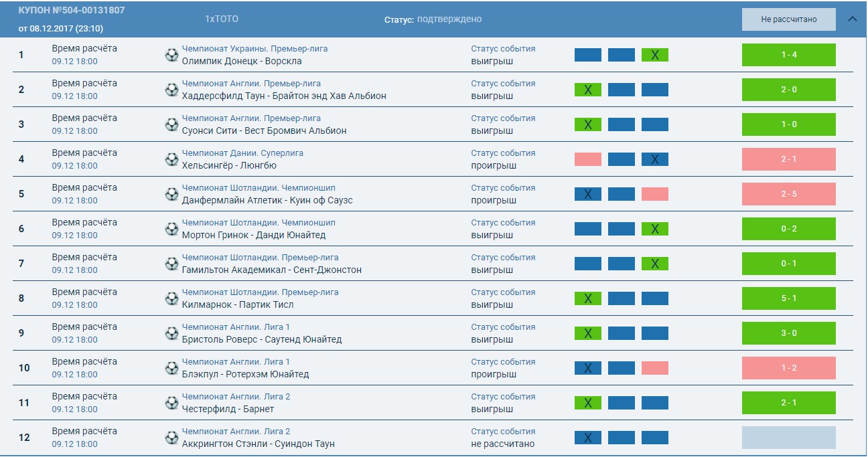Viewport: 868px width, 457px height.
Task: Click the pink 2 - 5 score box
Action: (x=788, y=194)
